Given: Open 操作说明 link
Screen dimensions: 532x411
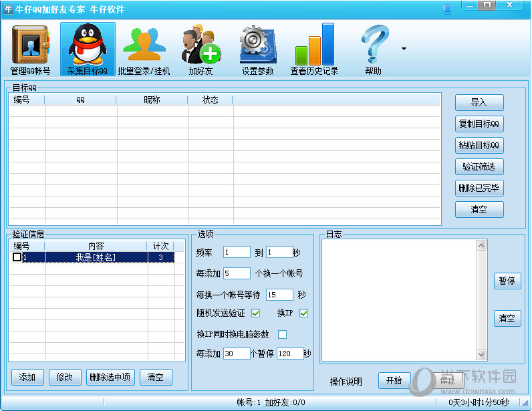Looking at the screenshot, I should (x=346, y=382).
